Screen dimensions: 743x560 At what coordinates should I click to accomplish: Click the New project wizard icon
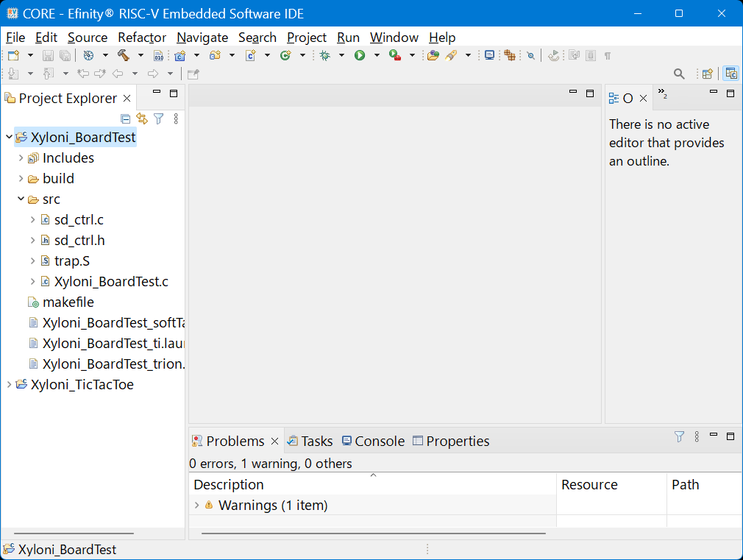click(x=13, y=55)
